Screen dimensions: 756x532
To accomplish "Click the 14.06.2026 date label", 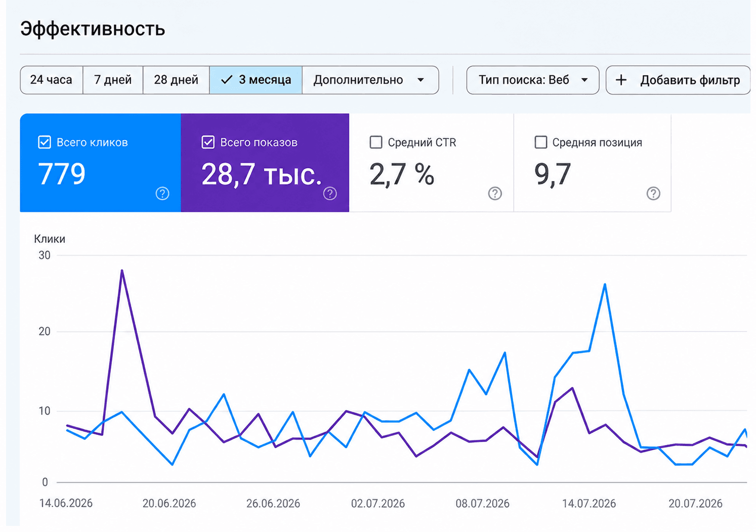I will (66, 503).
